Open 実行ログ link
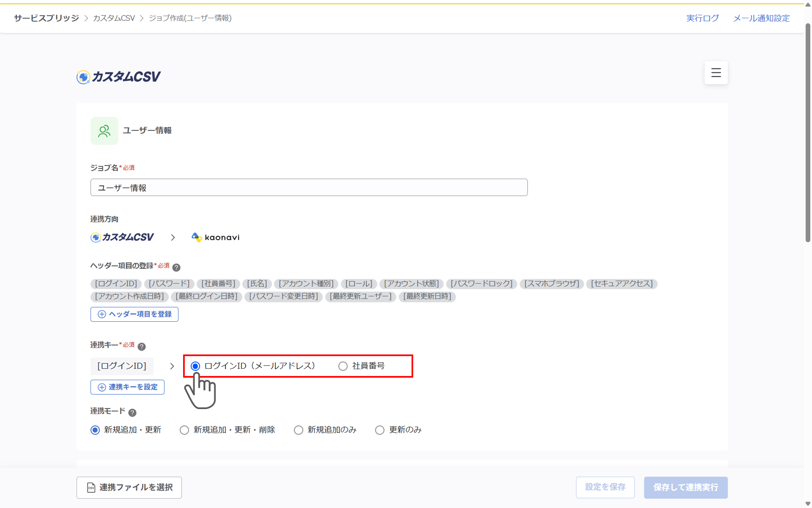 702,18
